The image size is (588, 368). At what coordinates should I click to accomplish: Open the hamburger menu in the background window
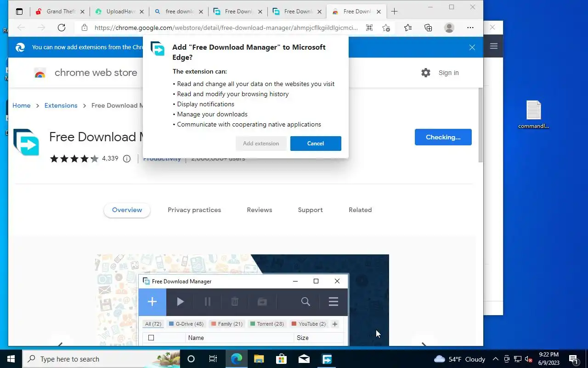(494, 46)
